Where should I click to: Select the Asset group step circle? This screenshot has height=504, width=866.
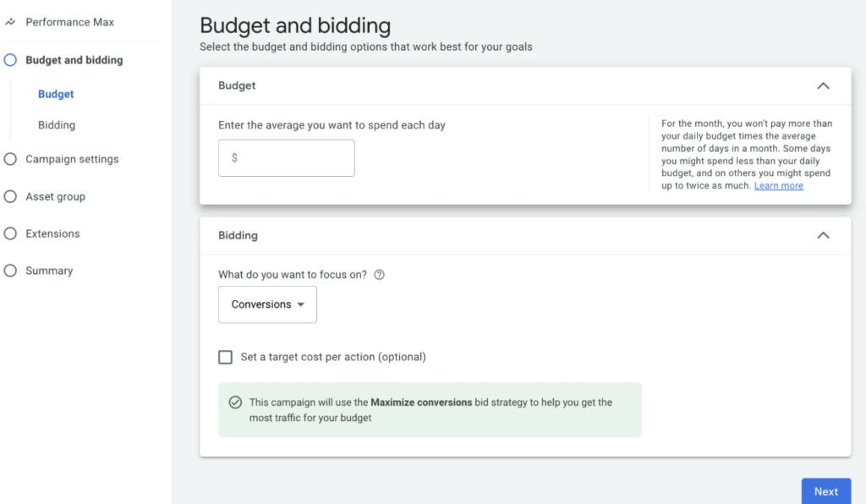point(9,196)
